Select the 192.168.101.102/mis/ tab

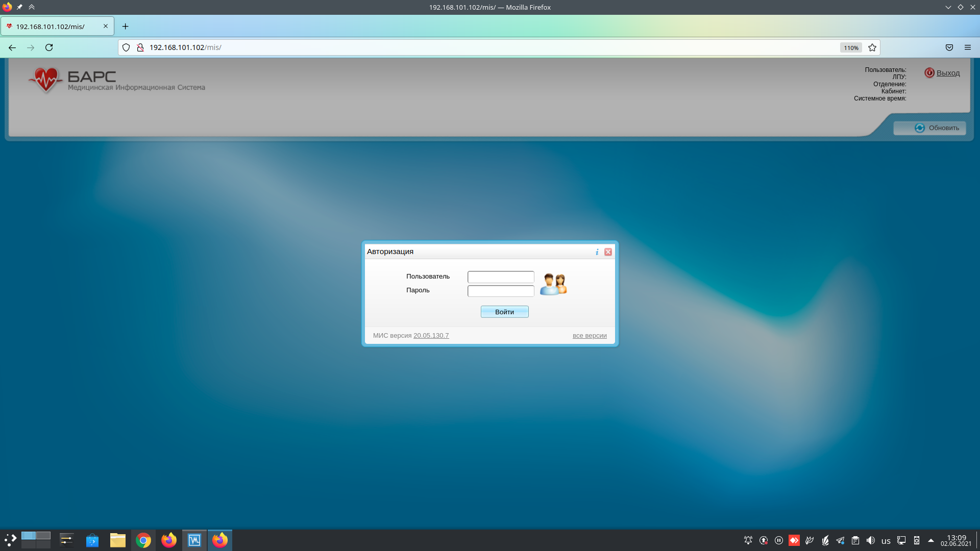pyautogui.click(x=57, y=27)
